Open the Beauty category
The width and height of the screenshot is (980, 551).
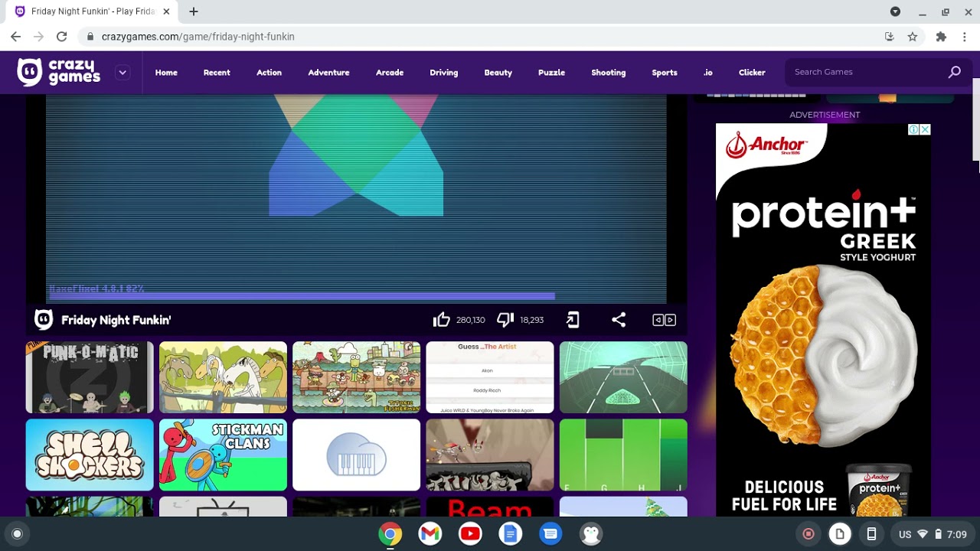point(498,73)
